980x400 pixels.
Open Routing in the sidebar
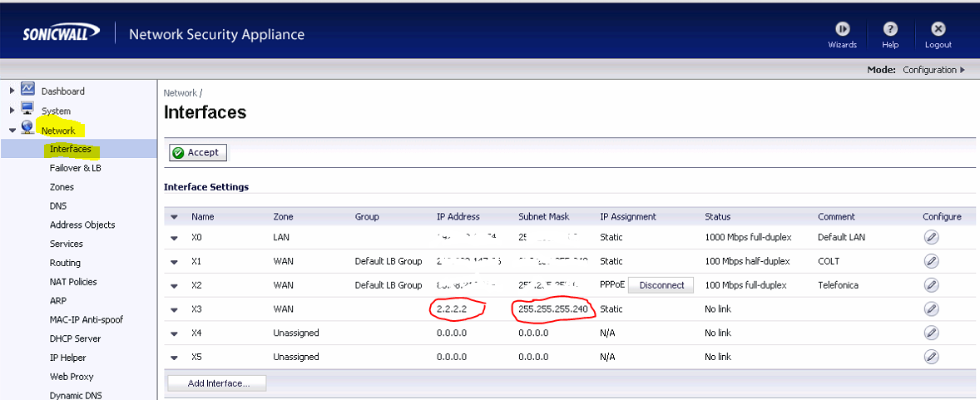[65, 263]
